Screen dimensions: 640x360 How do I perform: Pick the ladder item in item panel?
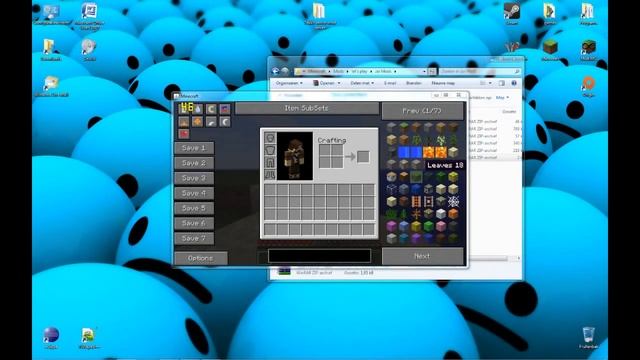(x=416, y=201)
